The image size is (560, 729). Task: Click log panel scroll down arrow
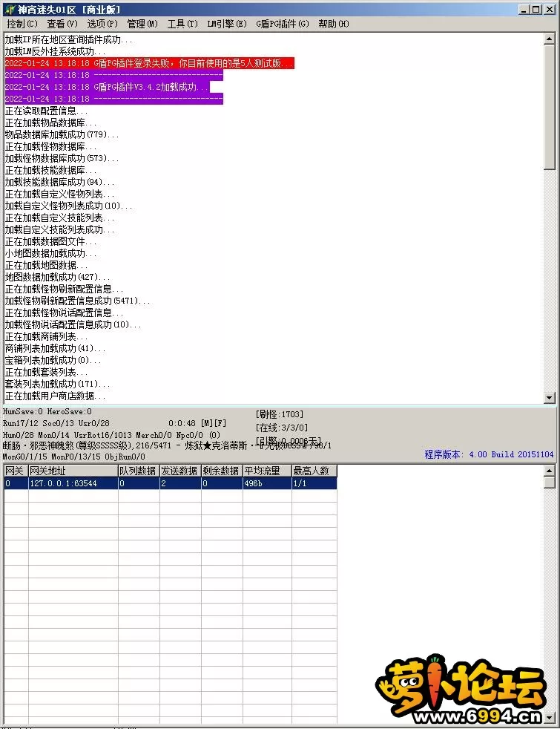point(550,397)
